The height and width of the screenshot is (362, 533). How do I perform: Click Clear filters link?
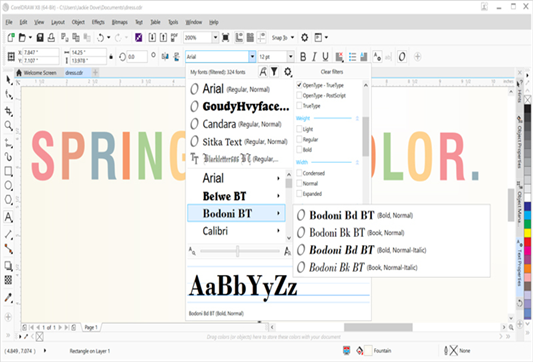[332, 72]
